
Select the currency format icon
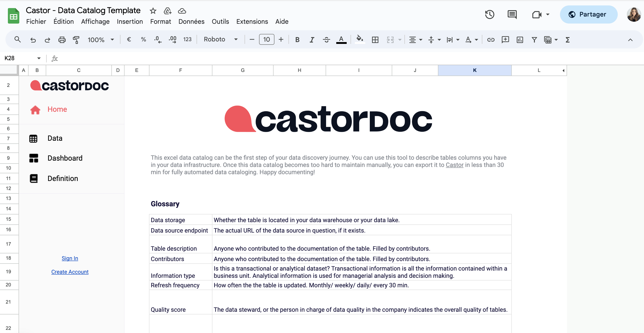pyautogui.click(x=129, y=39)
